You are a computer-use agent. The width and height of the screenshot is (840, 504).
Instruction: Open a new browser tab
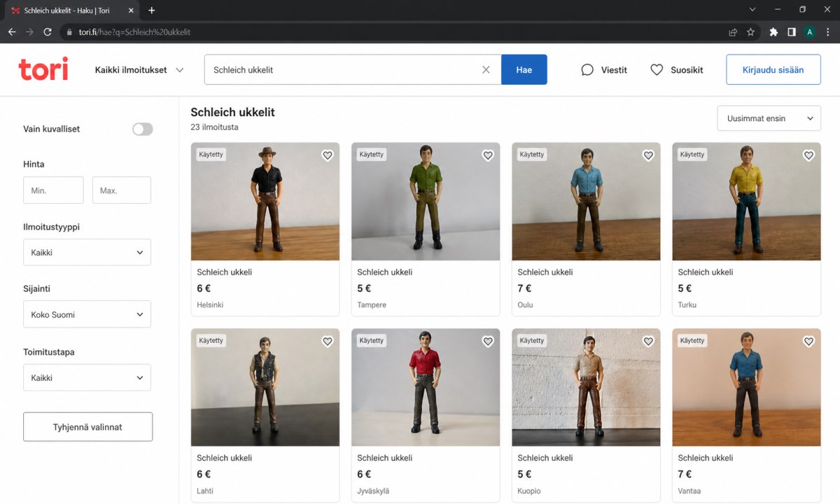[152, 10]
